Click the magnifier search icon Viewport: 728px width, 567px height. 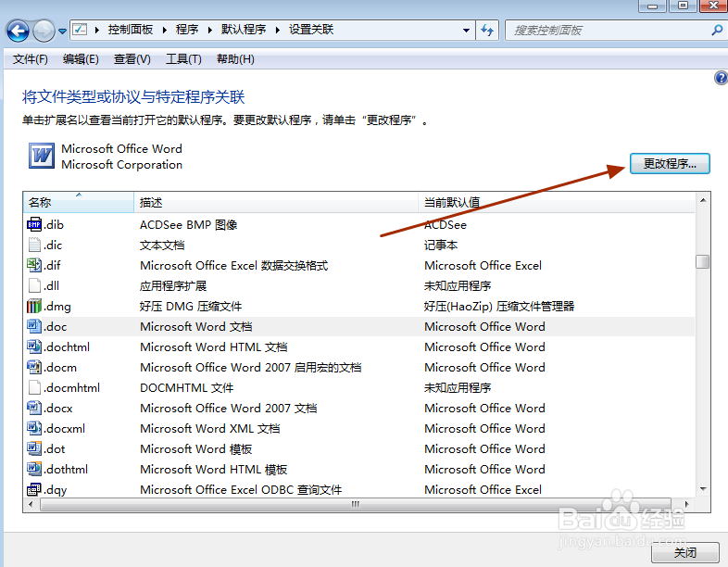[x=717, y=31]
